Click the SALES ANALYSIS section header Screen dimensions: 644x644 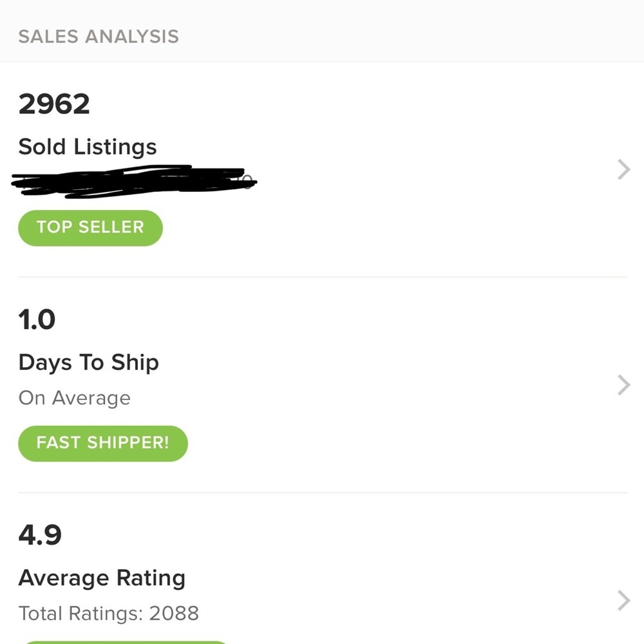tap(99, 36)
